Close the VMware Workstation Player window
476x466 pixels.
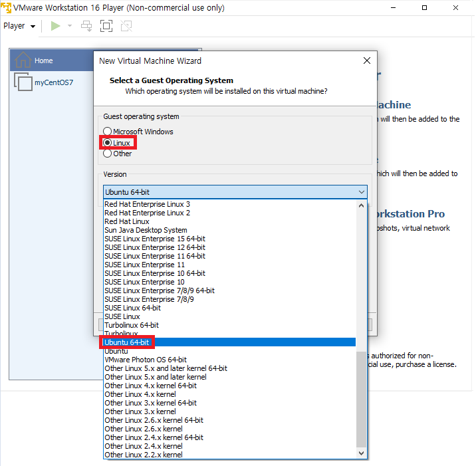click(x=455, y=7)
